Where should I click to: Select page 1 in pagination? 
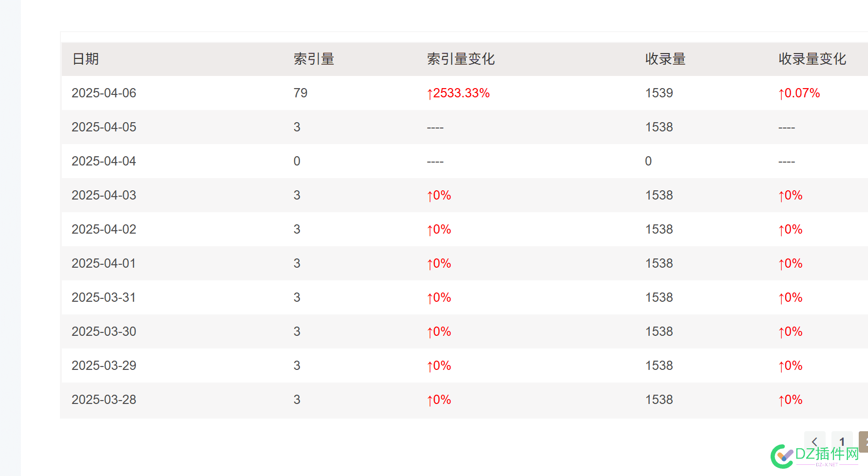[842, 441]
